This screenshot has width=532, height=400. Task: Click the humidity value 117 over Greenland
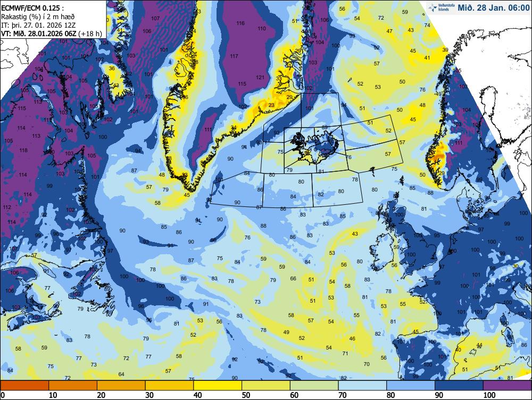234,56
